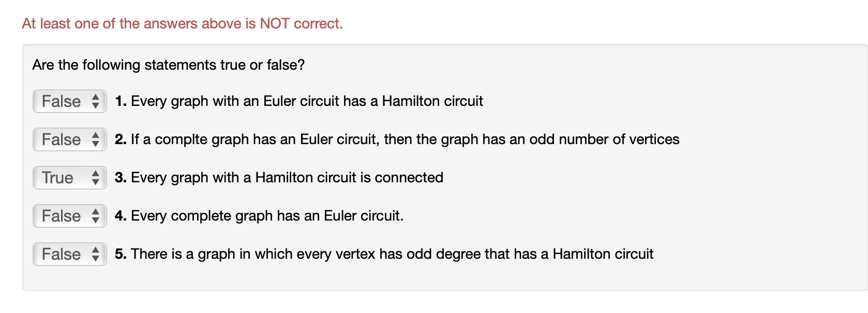Open the answer dropdown for statement 1
This screenshot has height=313, width=868.
69,101
